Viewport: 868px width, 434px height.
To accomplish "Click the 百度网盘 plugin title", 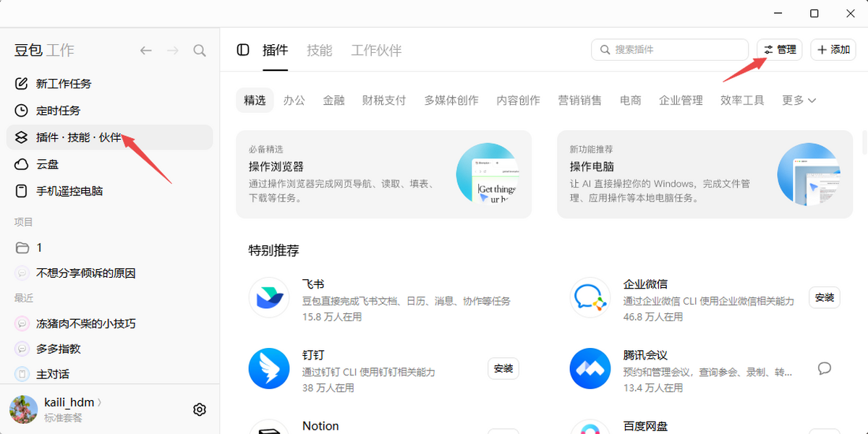I will (x=645, y=426).
